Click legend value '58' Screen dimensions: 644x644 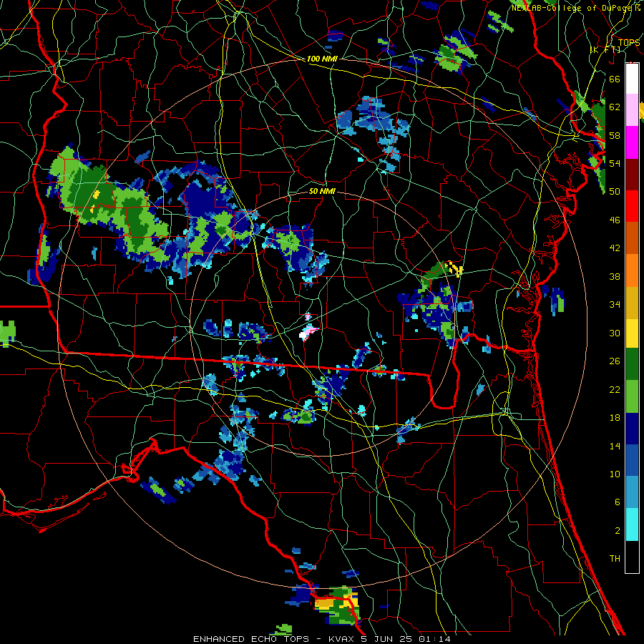click(615, 135)
